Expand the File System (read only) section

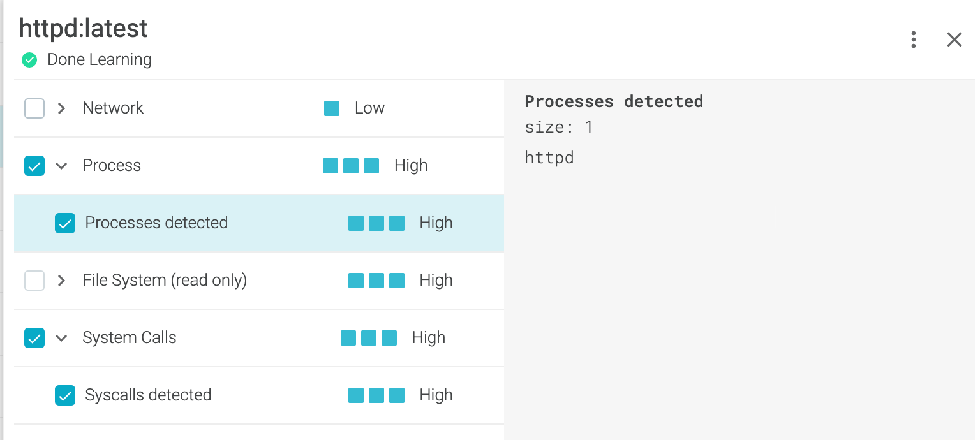click(x=61, y=281)
